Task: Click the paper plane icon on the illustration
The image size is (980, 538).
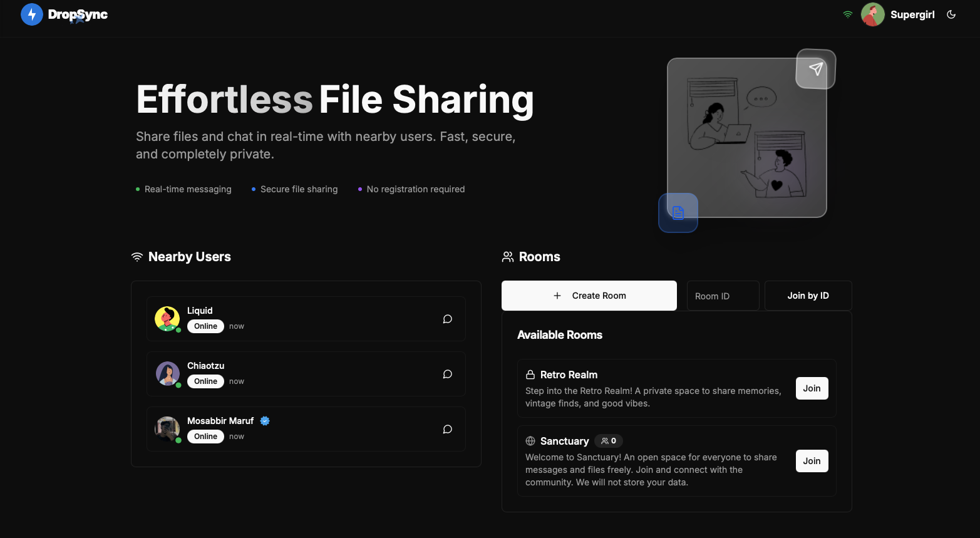Action: 815,70
